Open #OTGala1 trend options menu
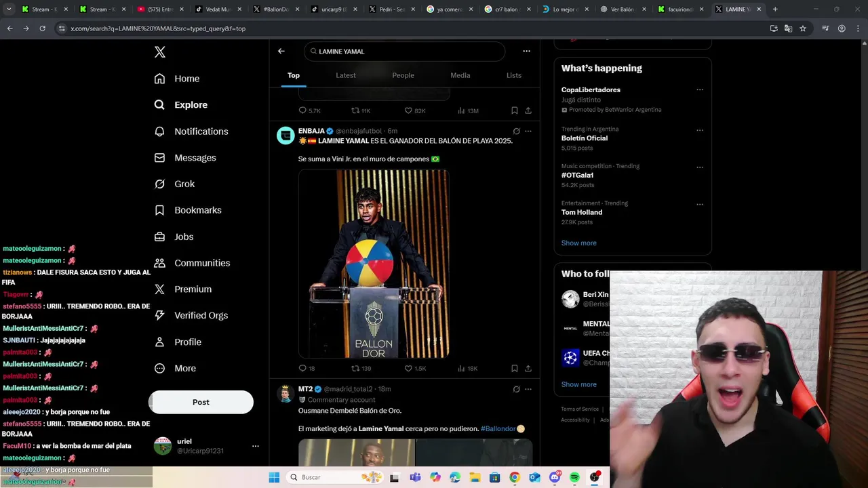This screenshot has height=488, width=868. click(x=700, y=167)
